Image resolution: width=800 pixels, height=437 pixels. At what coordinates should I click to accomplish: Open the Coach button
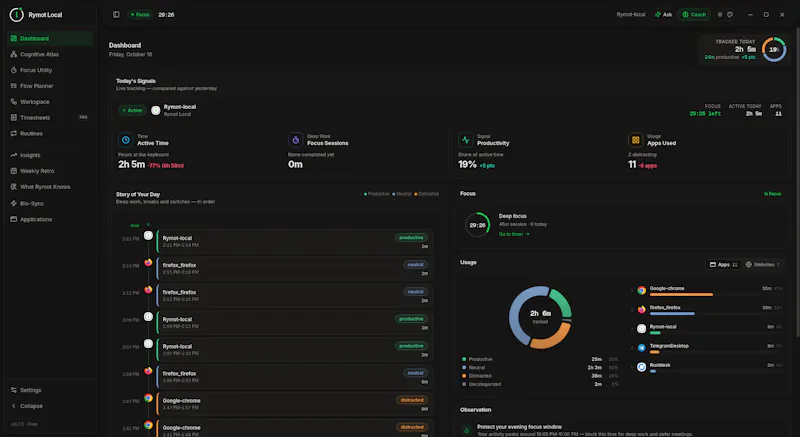694,15
